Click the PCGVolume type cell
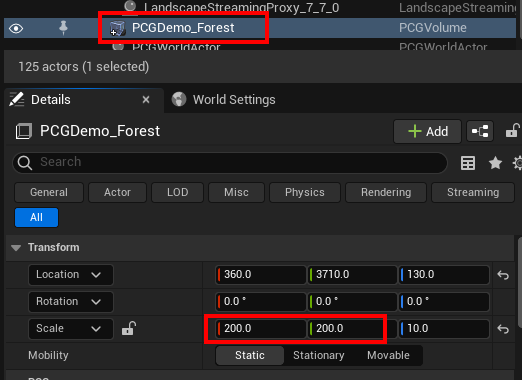The width and height of the screenshot is (522, 380). (433, 28)
